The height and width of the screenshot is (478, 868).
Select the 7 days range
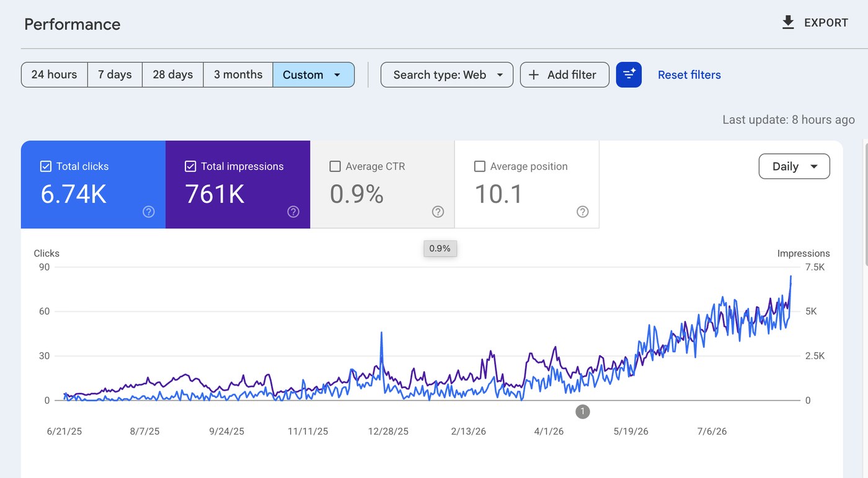(115, 74)
